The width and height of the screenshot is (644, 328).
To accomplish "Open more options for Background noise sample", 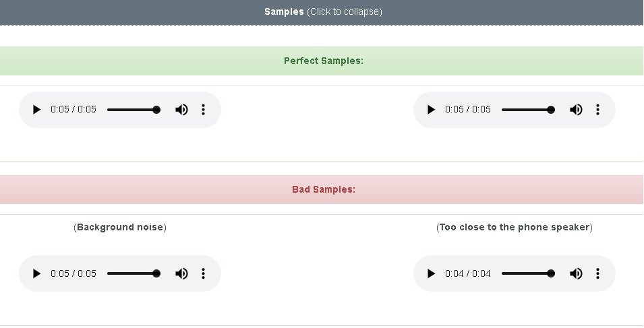I will pos(203,273).
